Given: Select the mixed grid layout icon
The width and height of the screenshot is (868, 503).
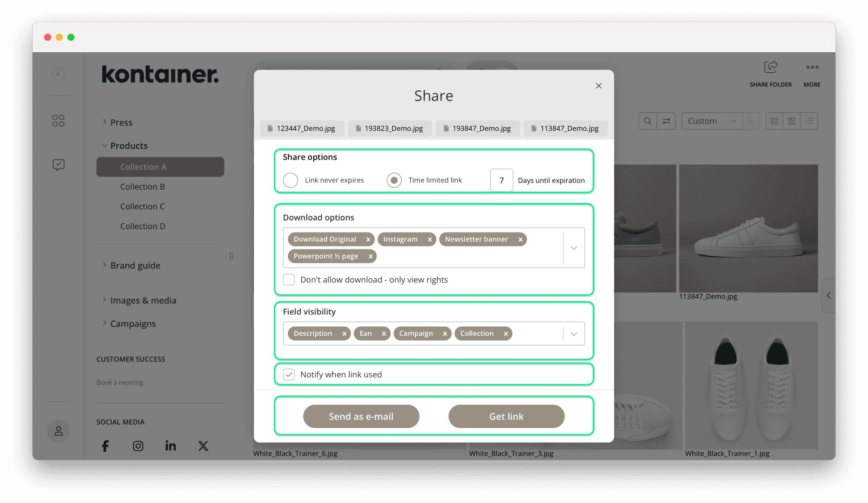Looking at the screenshot, I should 791,121.
